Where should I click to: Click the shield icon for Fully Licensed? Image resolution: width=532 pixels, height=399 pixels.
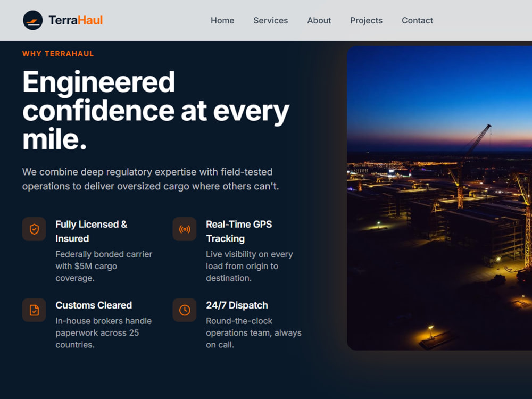pos(34,229)
